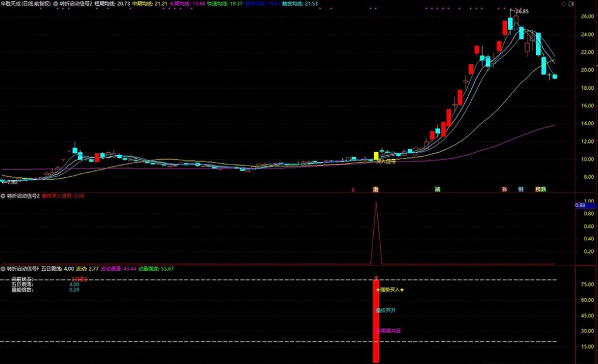Click the blue 0.88 axis value tag
This screenshot has height=364, width=598.
(x=580, y=205)
